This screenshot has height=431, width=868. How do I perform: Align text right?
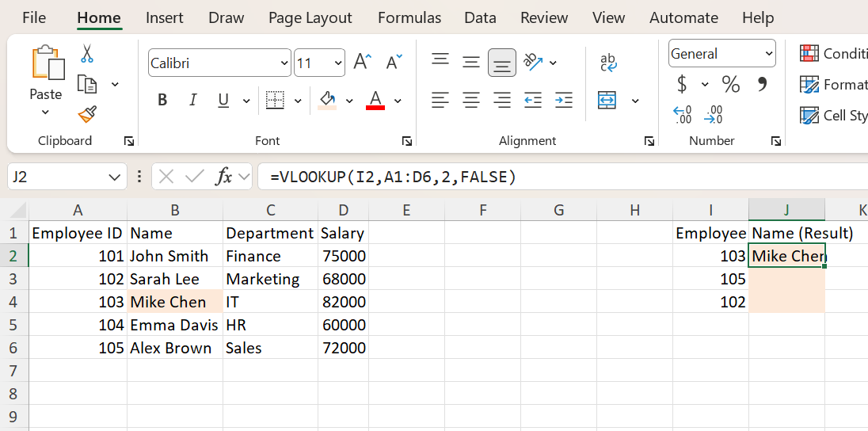[x=501, y=101]
